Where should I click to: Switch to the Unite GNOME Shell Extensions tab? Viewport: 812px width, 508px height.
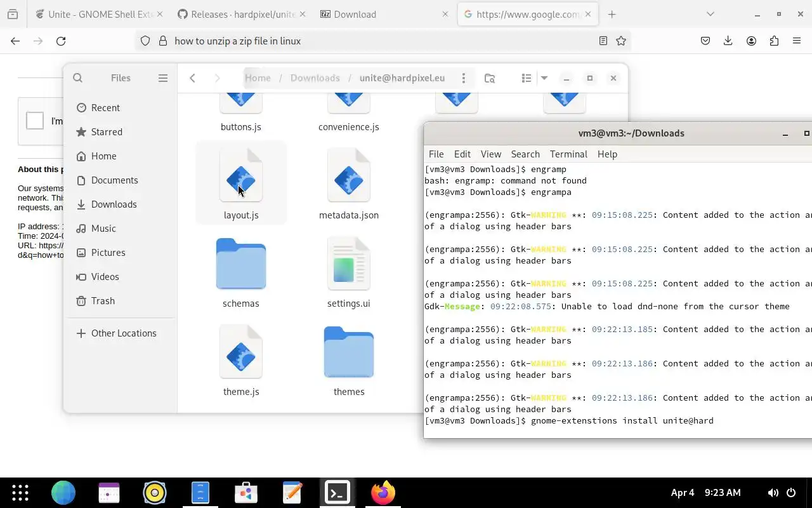[x=98, y=14]
